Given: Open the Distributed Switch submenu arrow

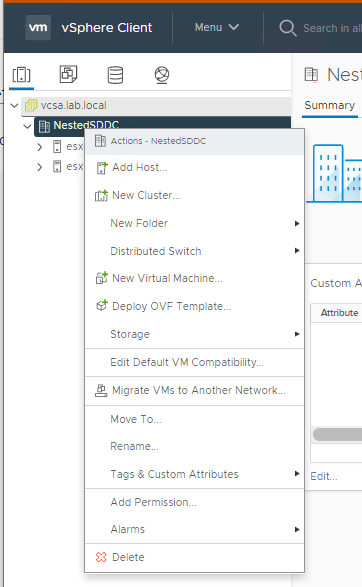Looking at the screenshot, I should pos(297,250).
